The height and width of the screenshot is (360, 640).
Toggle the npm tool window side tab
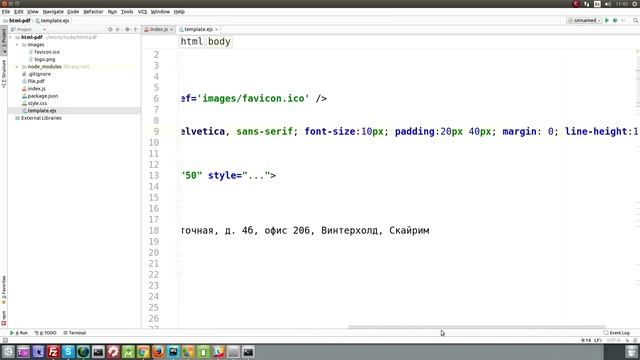tap(4, 318)
